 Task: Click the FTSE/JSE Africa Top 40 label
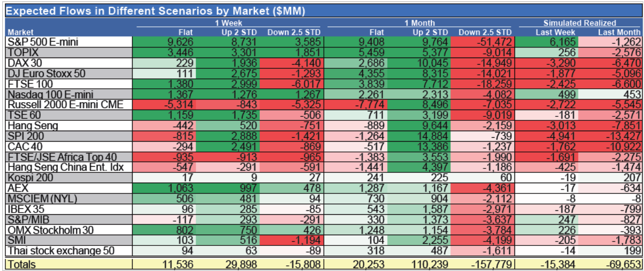[x=61, y=157]
